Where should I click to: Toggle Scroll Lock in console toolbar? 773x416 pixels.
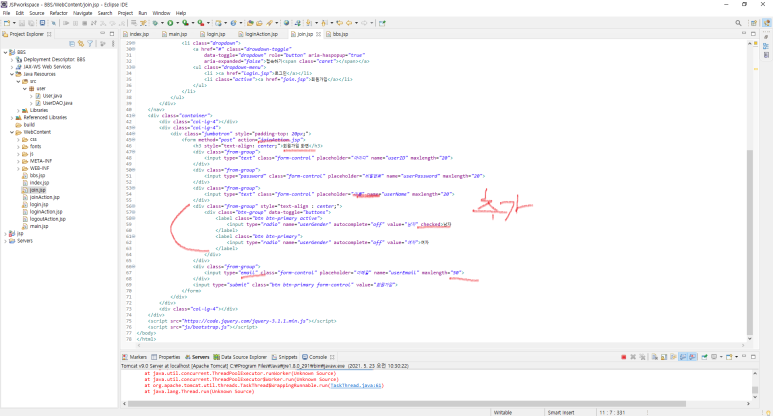point(664,357)
